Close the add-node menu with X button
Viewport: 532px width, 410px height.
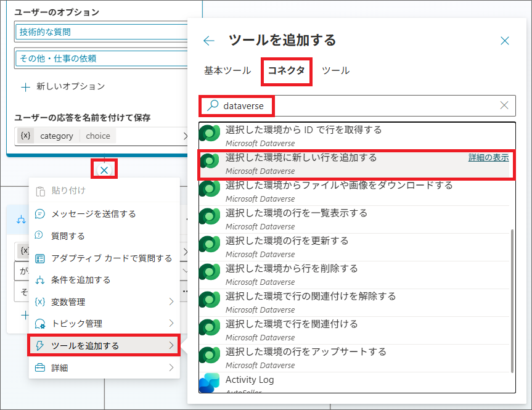(x=104, y=170)
